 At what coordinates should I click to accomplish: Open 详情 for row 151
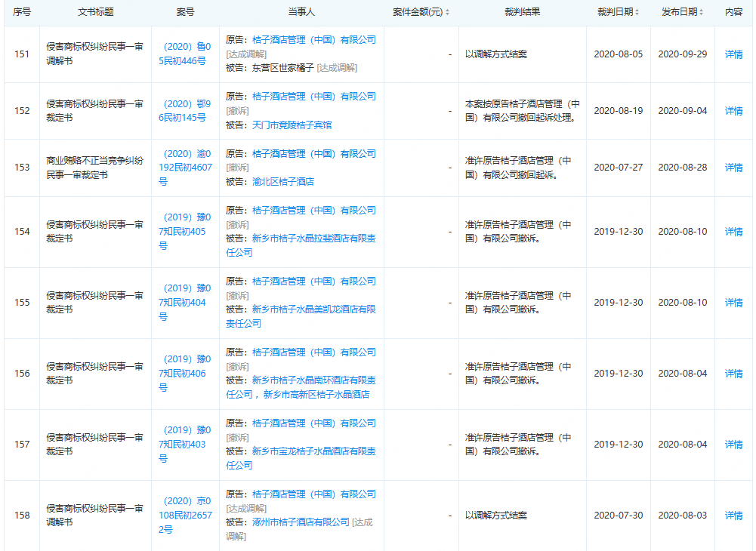click(x=733, y=54)
